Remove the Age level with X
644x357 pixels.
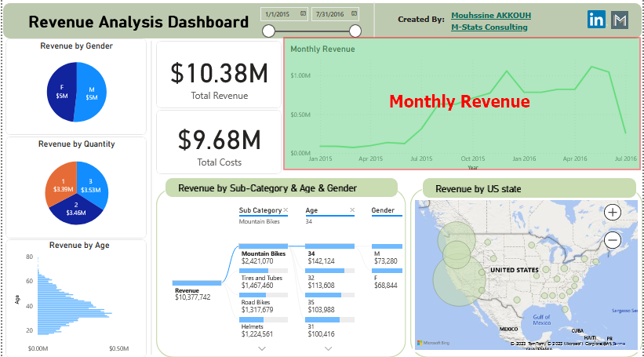click(352, 210)
